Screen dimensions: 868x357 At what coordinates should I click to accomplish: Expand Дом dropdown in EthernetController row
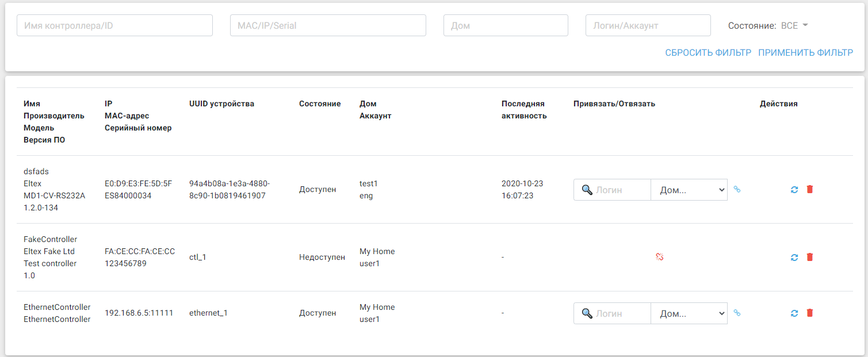[x=689, y=313]
